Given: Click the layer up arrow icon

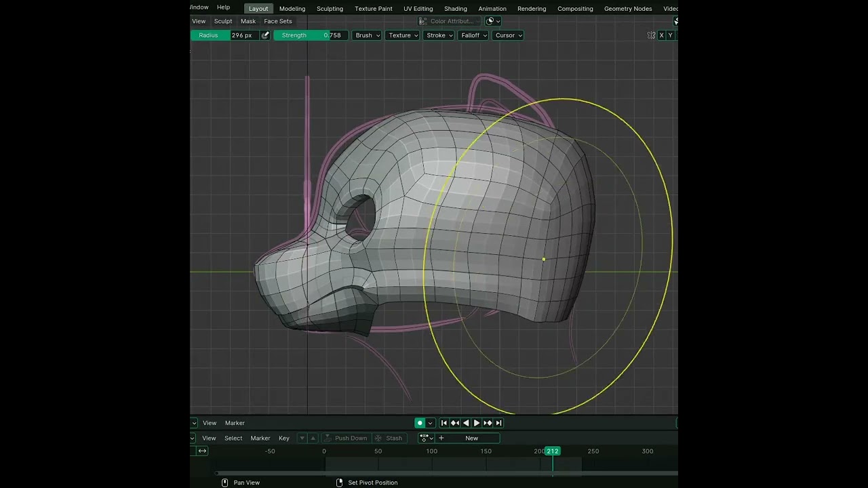Looking at the screenshot, I should (313, 439).
